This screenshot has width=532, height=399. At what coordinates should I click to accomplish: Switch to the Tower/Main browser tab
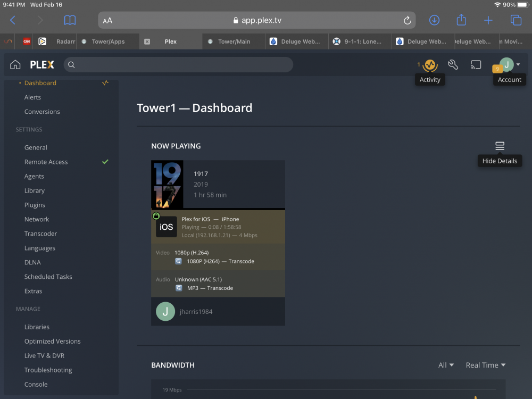tap(234, 41)
